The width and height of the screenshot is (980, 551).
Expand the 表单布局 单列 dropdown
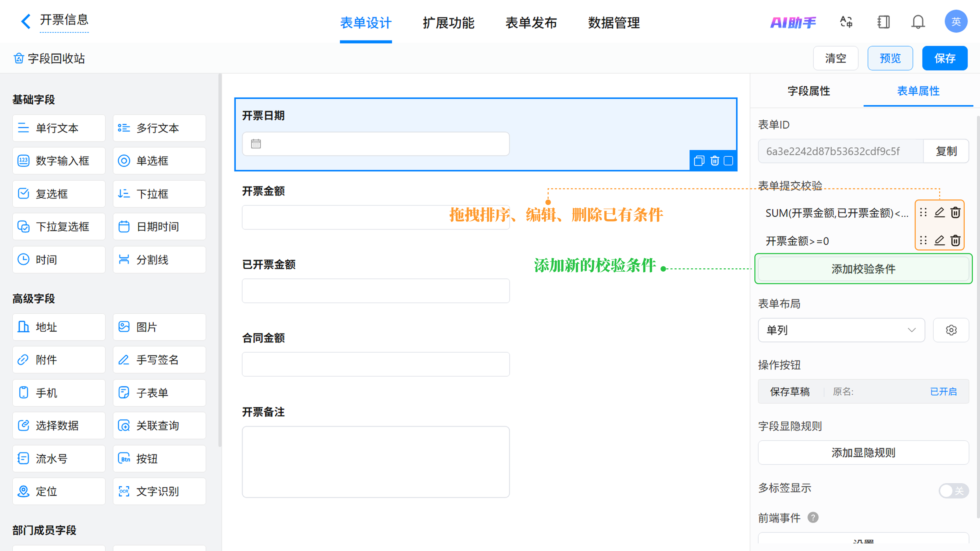(x=841, y=330)
